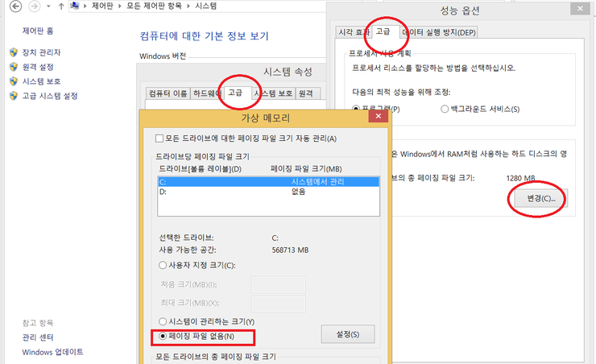This screenshot has height=364, width=596.
Task: Open 장치 관리자 from the sidebar
Action: click(41, 52)
